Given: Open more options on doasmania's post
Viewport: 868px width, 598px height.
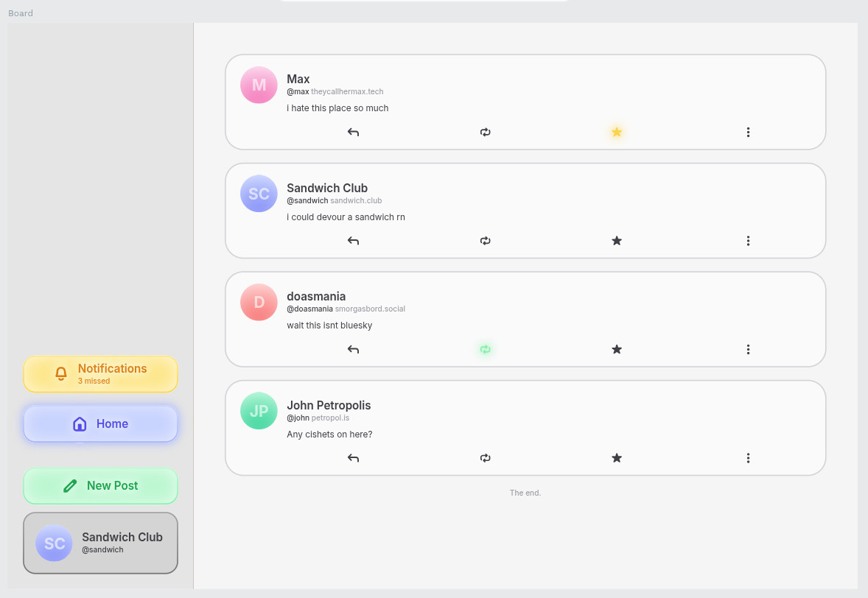Looking at the screenshot, I should click(x=748, y=350).
